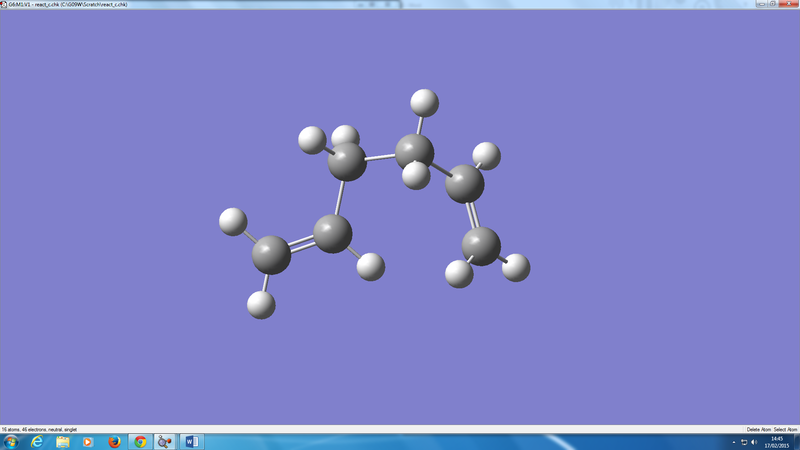Open the Windows Start menu orb
This screenshot has height=450, width=800.
tap(11, 442)
